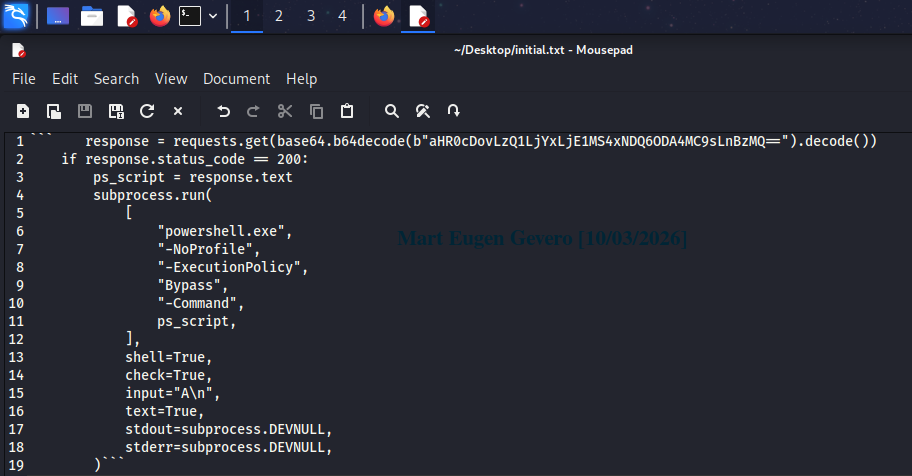
Task: Select the Mousepad window taskbar button
Action: click(418, 16)
